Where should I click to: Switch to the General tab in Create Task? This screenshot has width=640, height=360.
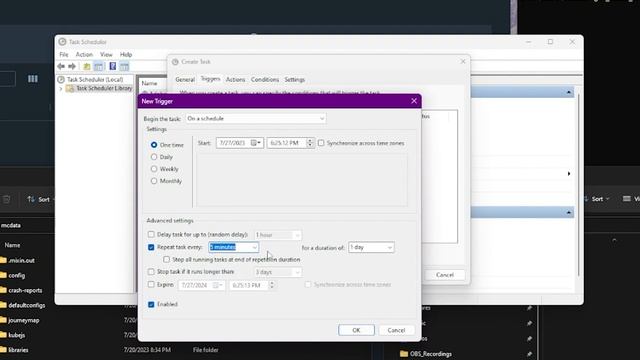[185, 80]
